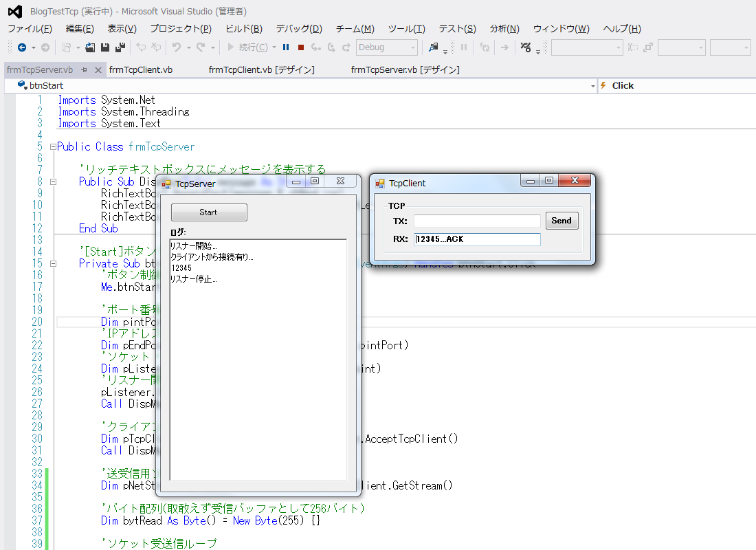
Task: Click the TcpServer window title icon
Action: point(166,184)
